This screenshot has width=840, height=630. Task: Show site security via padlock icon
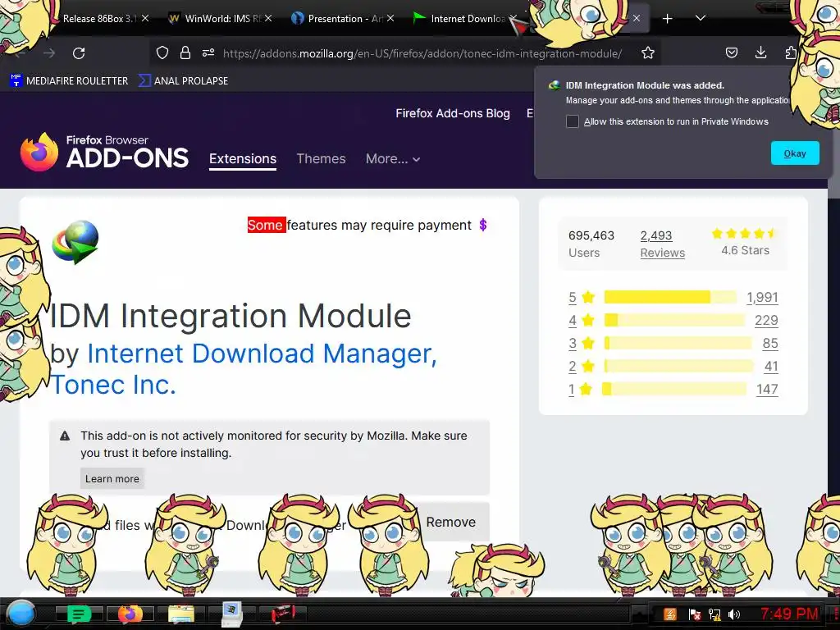(185, 52)
